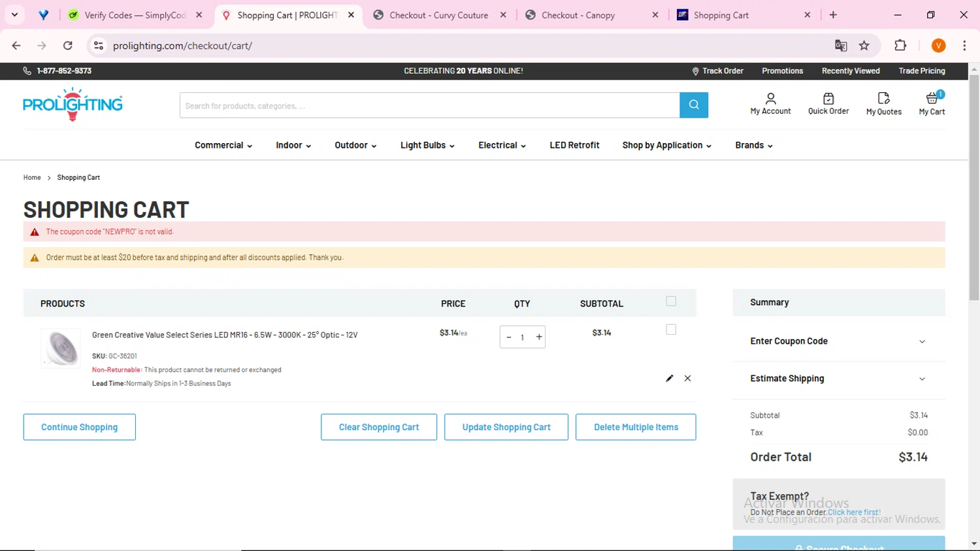Reload the page
The height and width of the screenshot is (551, 980).
point(68,45)
